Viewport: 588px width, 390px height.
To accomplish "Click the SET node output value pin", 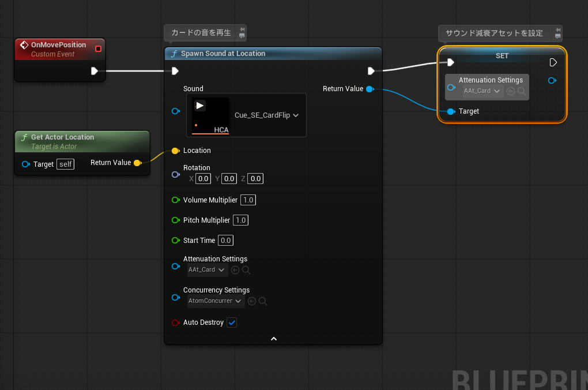I will pyautogui.click(x=552, y=81).
